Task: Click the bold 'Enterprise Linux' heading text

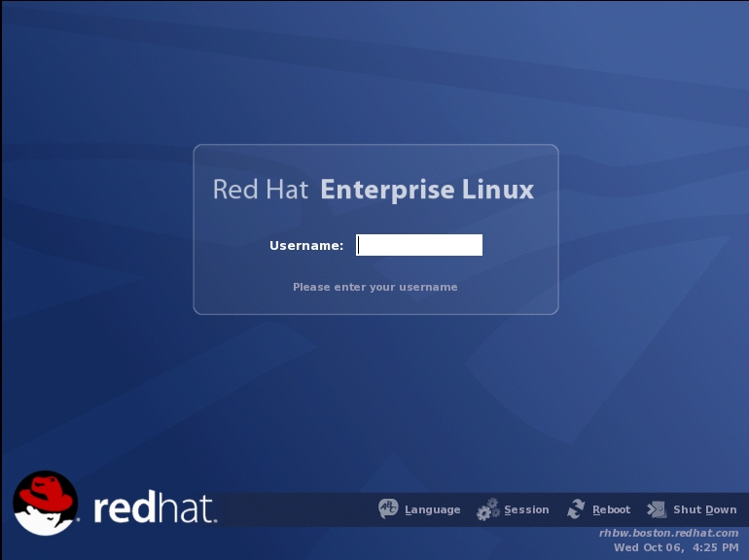Action: 427,189
